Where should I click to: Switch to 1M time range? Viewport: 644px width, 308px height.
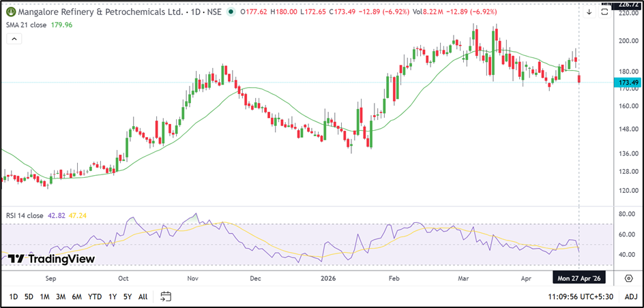45,296
